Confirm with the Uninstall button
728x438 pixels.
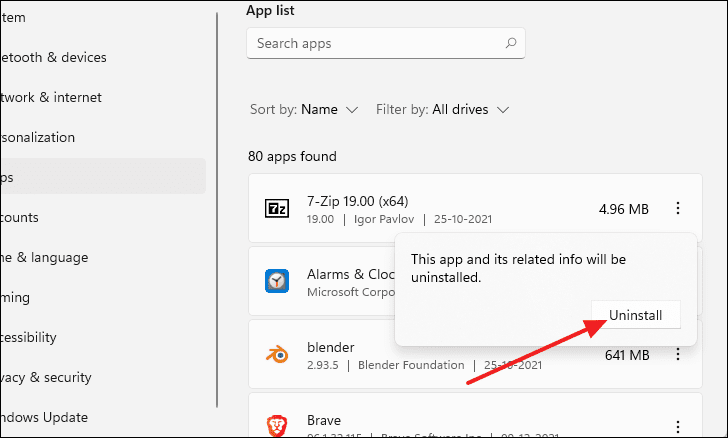pyautogui.click(x=636, y=315)
